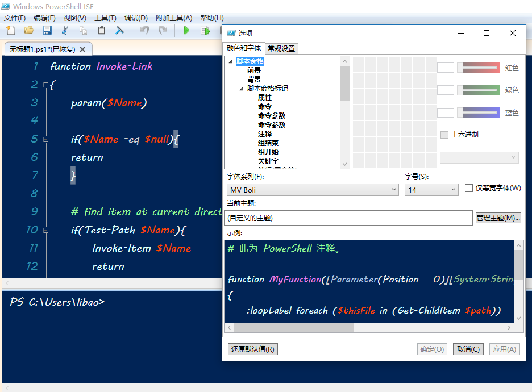The width and height of the screenshot is (532, 392).
Task: Open the 字体系列 font family dropdown
Action: (x=313, y=190)
